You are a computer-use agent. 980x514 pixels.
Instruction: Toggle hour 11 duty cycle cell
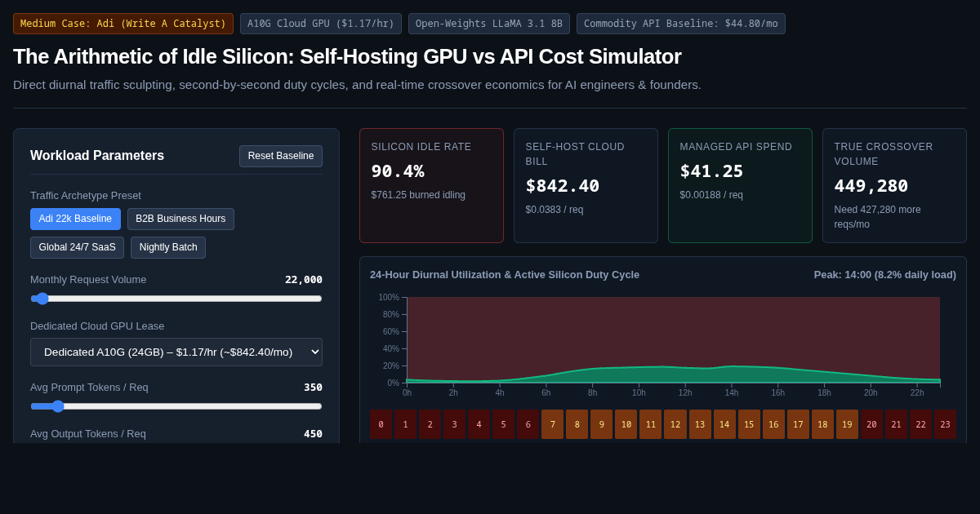pyautogui.click(x=650, y=424)
